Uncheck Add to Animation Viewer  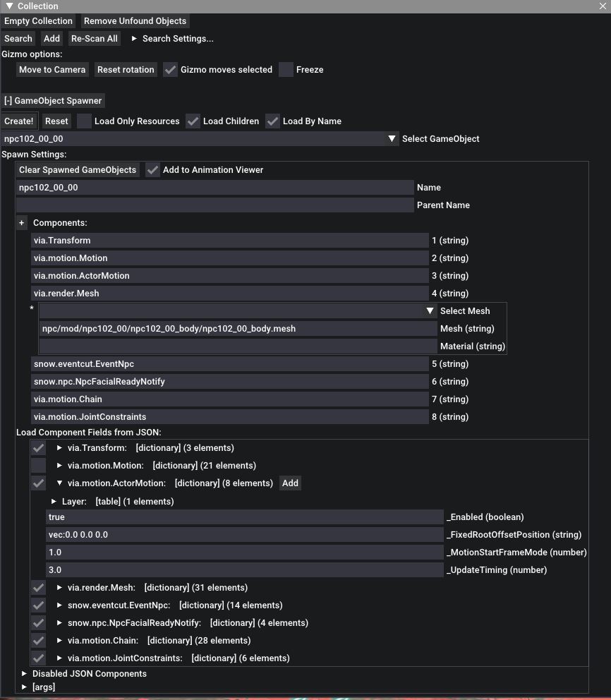(152, 170)
